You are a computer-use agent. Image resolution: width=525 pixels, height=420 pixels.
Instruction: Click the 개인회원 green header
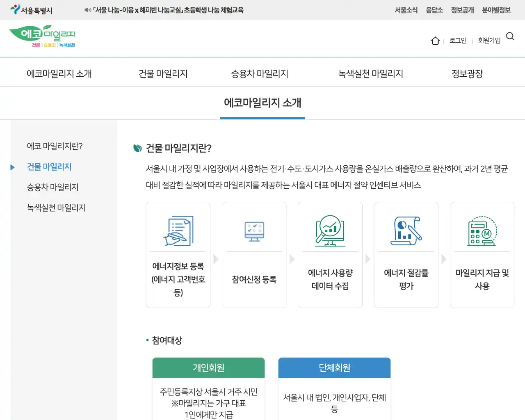point(208,368)
